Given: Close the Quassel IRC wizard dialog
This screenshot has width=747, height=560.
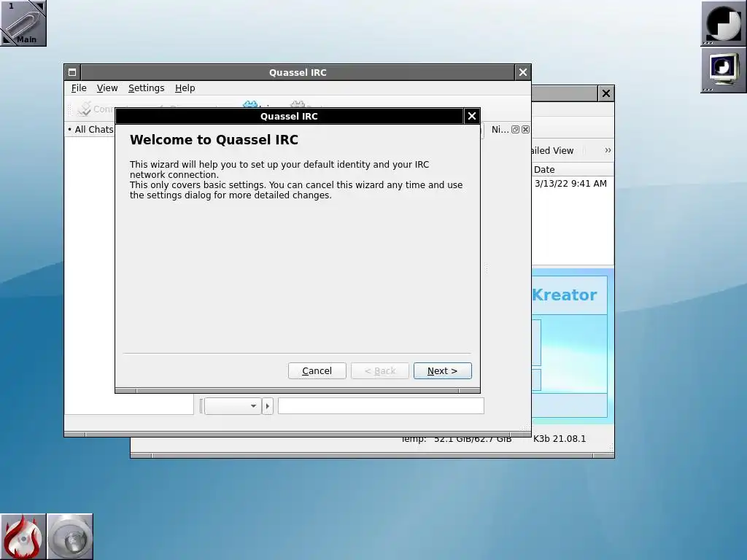Looking at the screenshot, I should pos(472,116).
